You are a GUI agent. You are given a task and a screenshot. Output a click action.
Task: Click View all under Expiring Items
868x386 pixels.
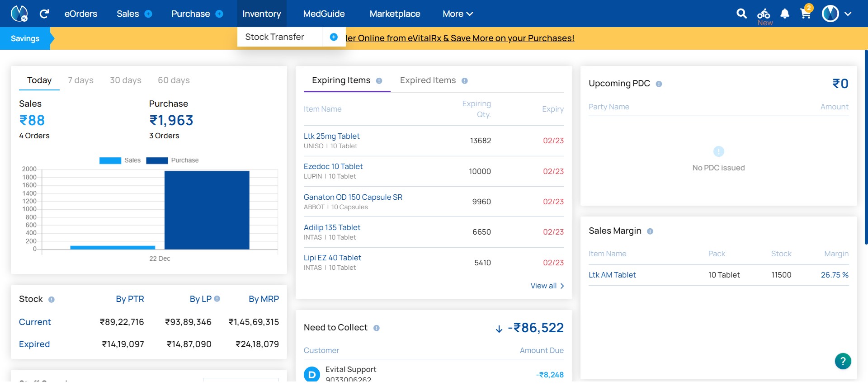click(547, 286)
